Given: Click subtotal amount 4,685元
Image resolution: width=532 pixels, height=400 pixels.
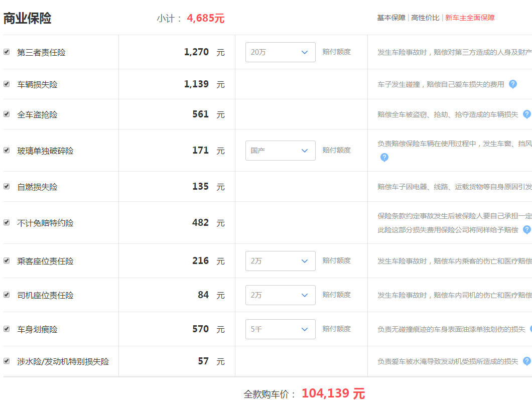Looking at the screenshot, I should coord(206,18).
